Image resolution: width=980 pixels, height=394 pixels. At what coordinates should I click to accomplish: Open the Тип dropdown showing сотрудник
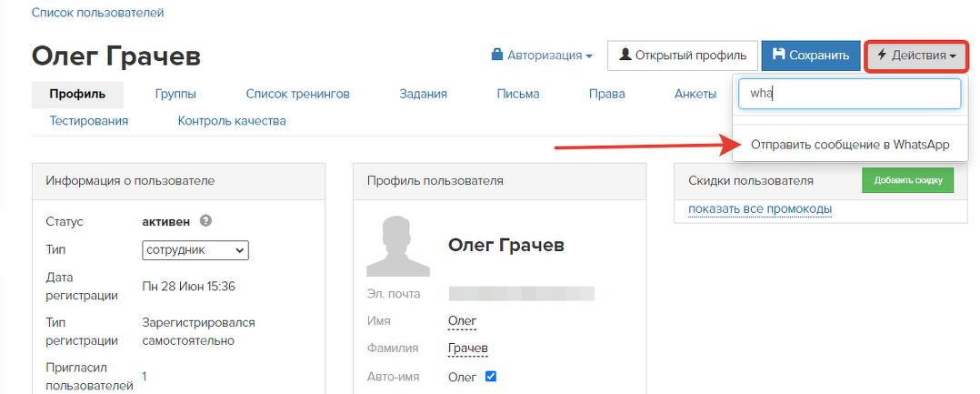tap(195, 250)
